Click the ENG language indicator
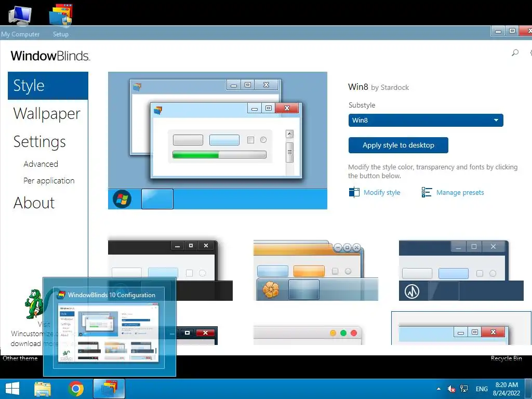The image size is (532, 399). 482,389
